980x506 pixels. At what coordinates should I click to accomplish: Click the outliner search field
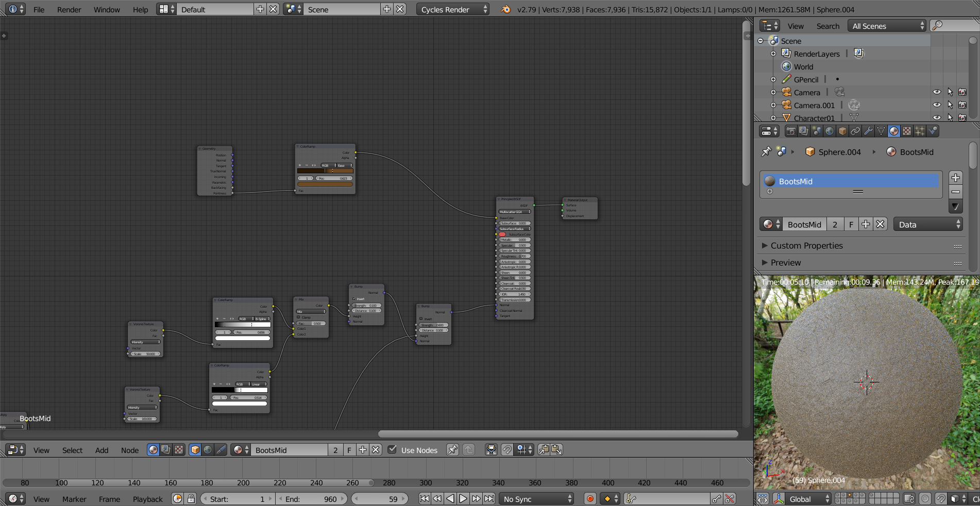coord(956,26)
